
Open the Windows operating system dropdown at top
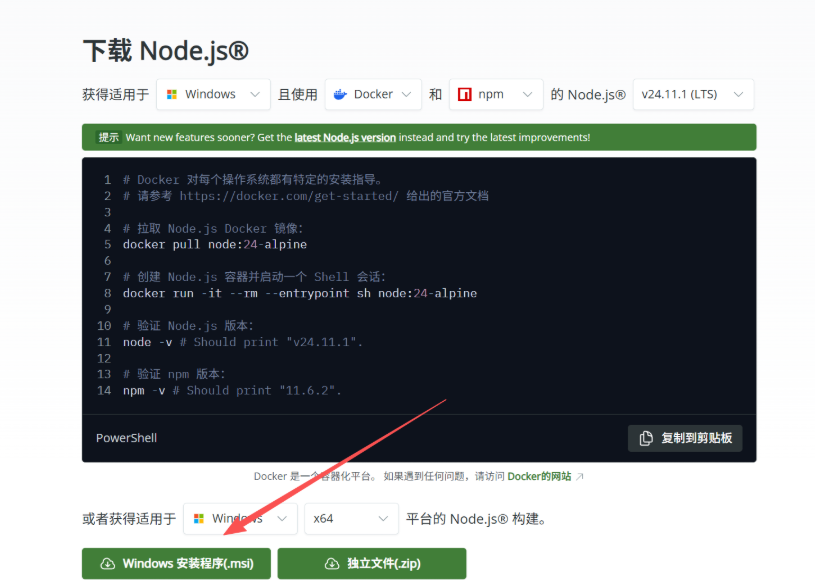click(x=213, y=95)
